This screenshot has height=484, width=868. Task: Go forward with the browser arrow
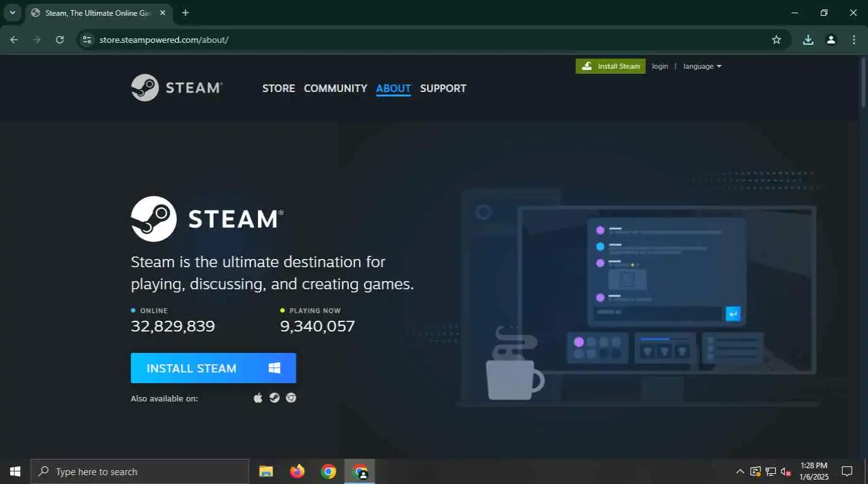coord(37,40)
